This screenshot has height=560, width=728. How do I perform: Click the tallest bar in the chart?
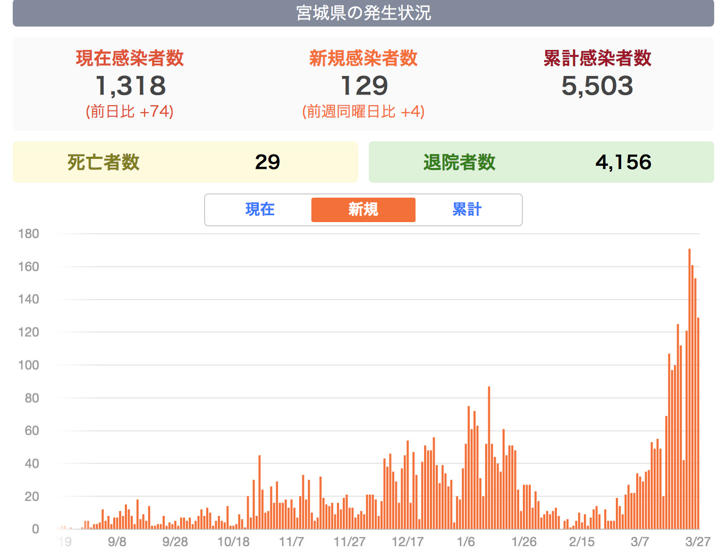689,388
